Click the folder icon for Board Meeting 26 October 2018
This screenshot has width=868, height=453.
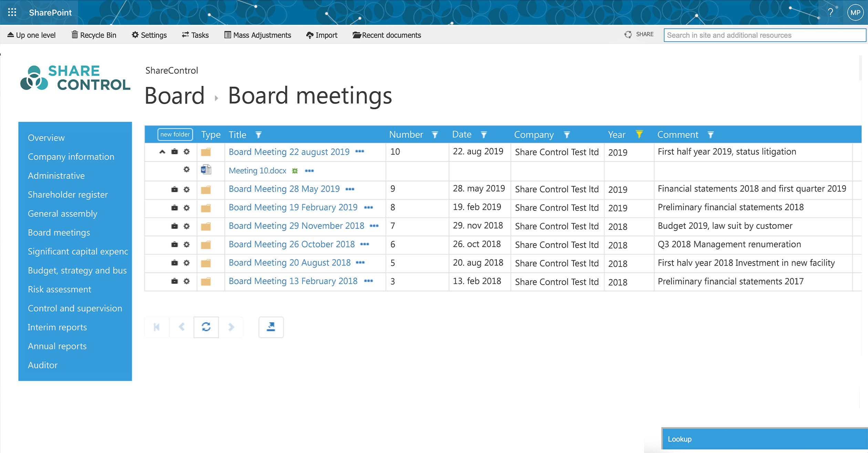(206, 244)
